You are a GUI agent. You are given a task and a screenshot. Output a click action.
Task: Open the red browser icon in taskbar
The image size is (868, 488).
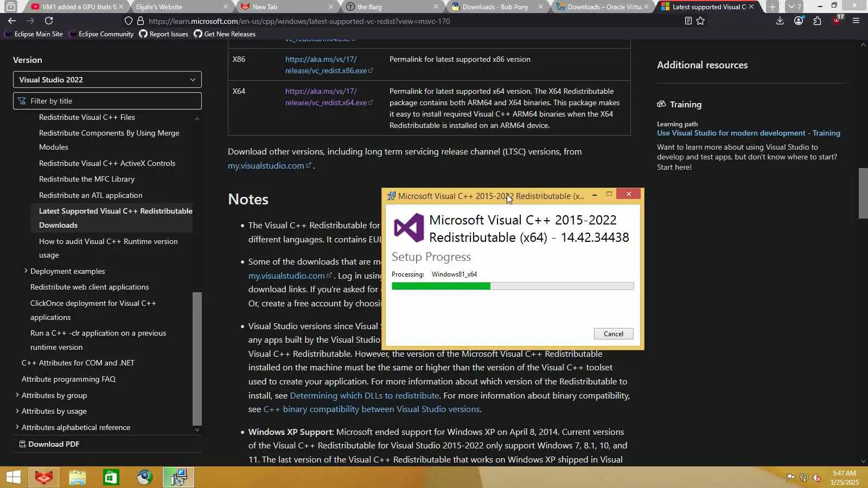[x=44, y=477]
